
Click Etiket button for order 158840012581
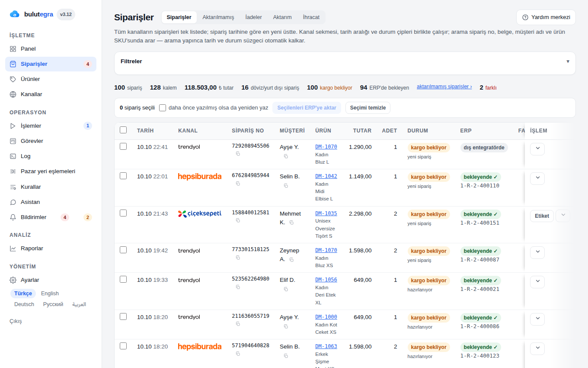542,216
